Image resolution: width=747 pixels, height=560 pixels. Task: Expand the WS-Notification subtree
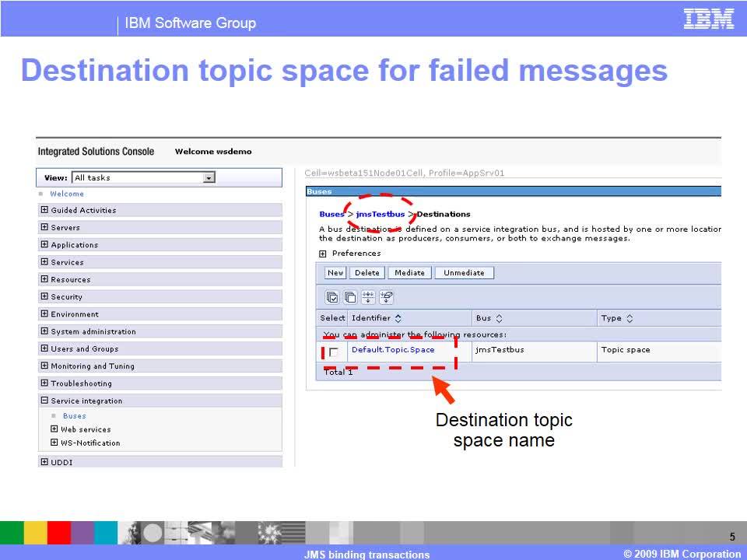pos(54,443)
